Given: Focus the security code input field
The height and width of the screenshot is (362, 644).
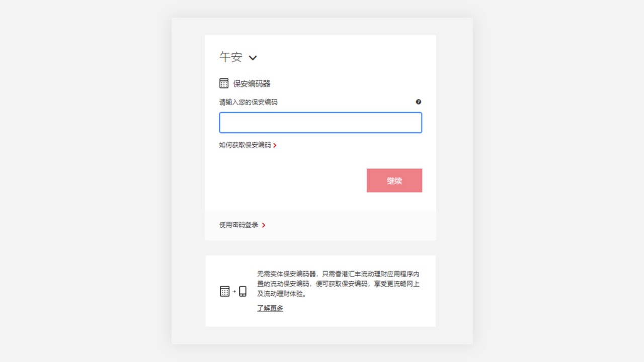Looking at the screenshot, I should coord(320,123).
